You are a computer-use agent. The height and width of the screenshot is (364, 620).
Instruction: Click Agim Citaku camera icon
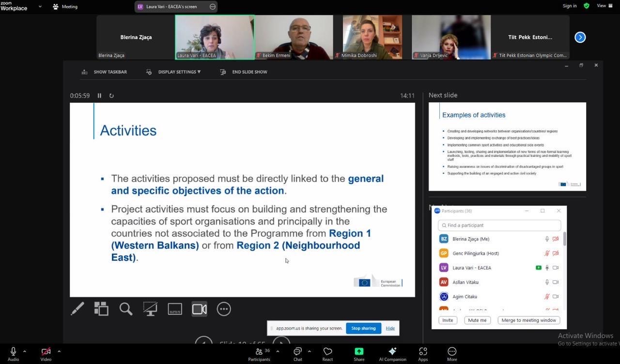coord(556,297)
